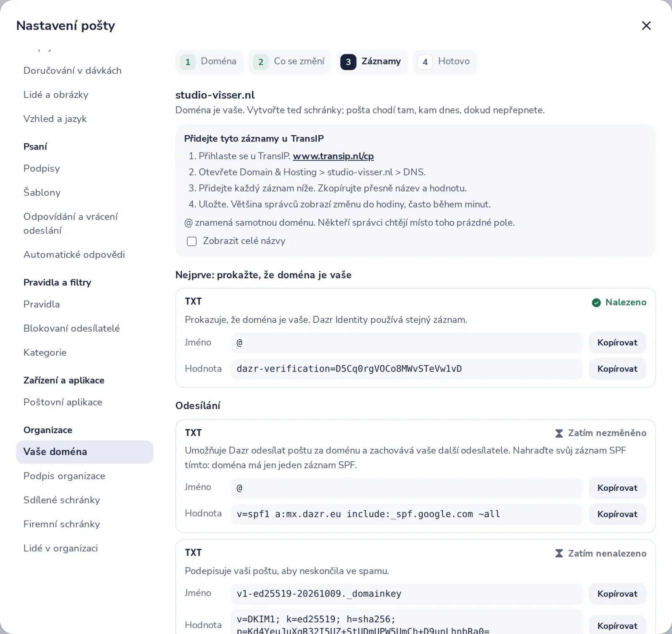
Task: Click the hourglass icon next to Zatím nenalezeno
Action: (559, 553)
